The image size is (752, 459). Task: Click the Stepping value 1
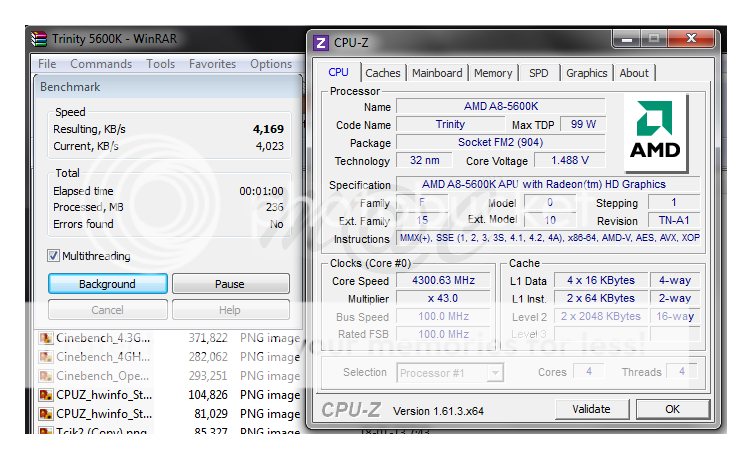point(674,202)
